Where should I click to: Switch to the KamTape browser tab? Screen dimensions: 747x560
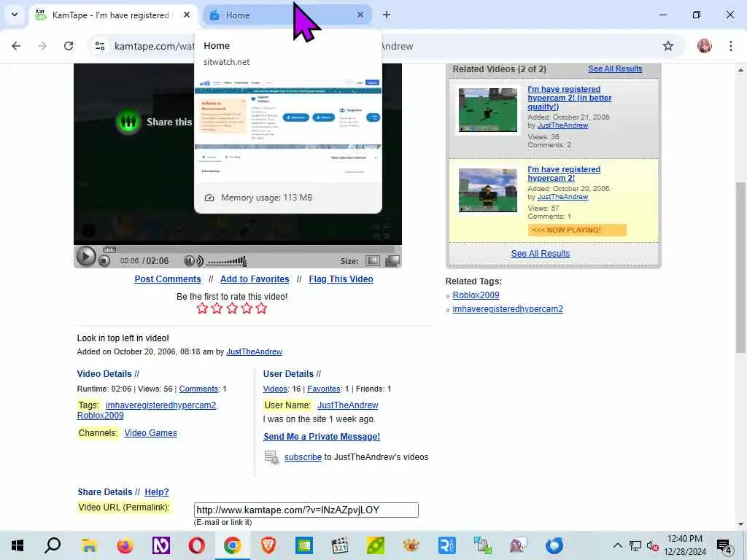111,15
